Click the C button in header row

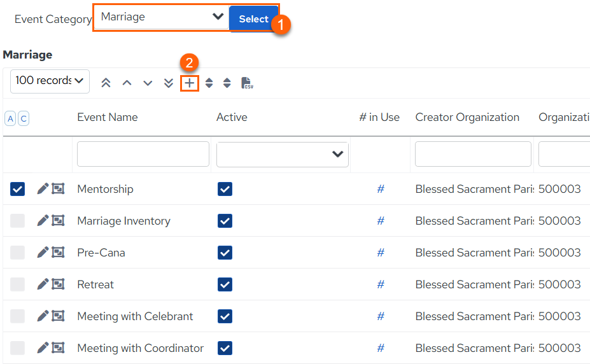(x=24, y=118)
